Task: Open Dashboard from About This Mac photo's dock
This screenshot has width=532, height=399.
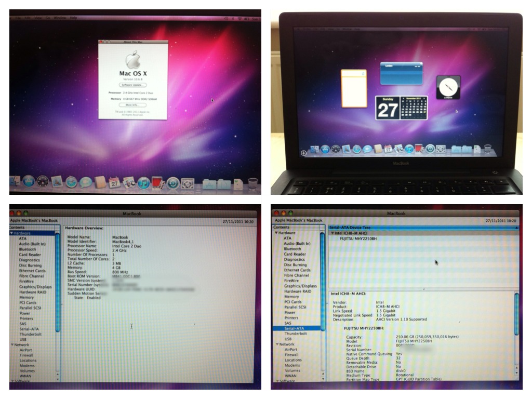Action: (43, 182)
